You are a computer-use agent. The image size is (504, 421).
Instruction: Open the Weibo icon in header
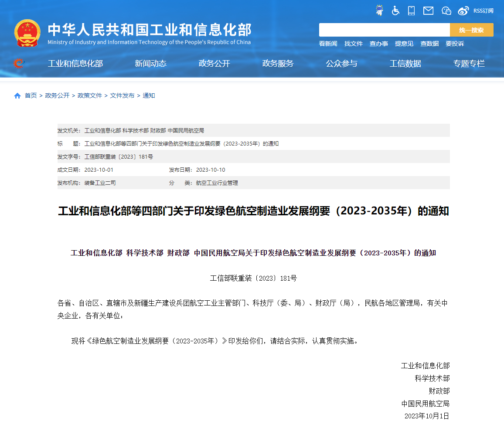pyautogui.click(x=463, y=11)
